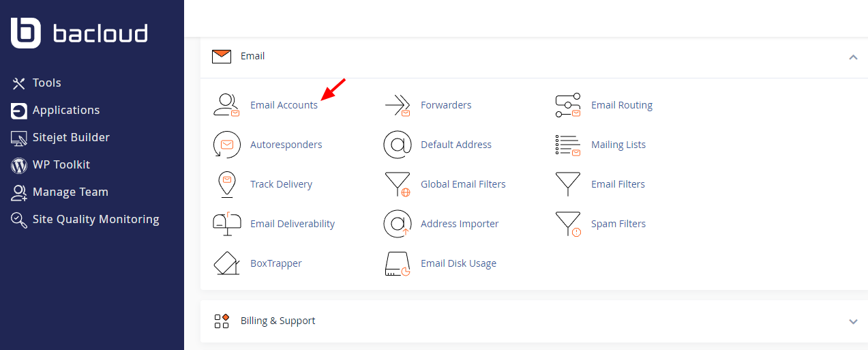Image resolution: width=868 pixels, height=350 pixels.
Task: Select the Email Routing icon
Action: click(x=568, y=105)
